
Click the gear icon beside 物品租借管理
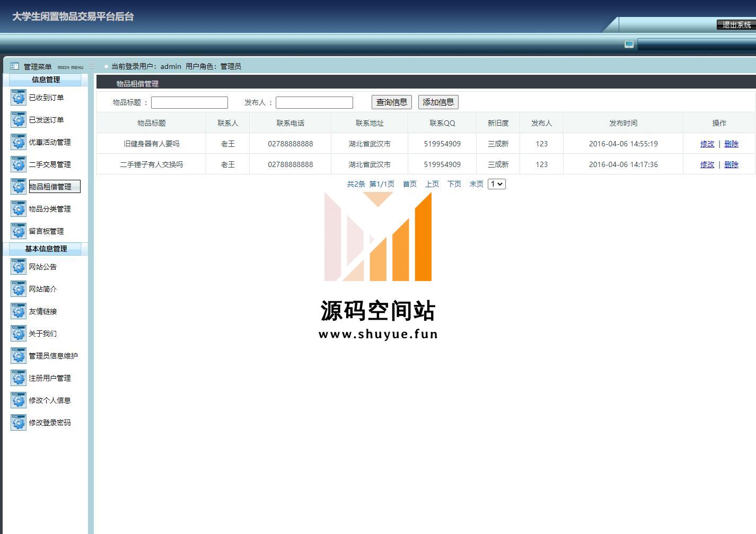[x=19, y=187]
